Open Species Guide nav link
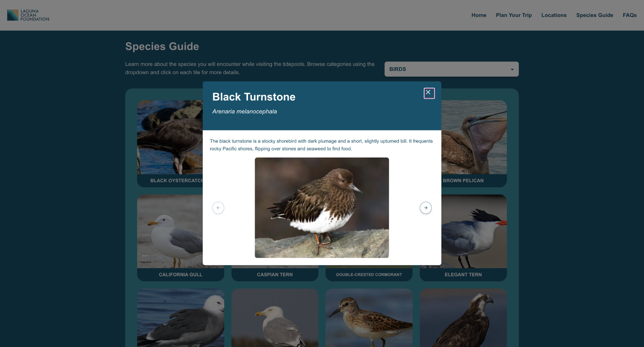Image resolution: width=644 pixels, height=347 pixels. [x=595, y=15]
